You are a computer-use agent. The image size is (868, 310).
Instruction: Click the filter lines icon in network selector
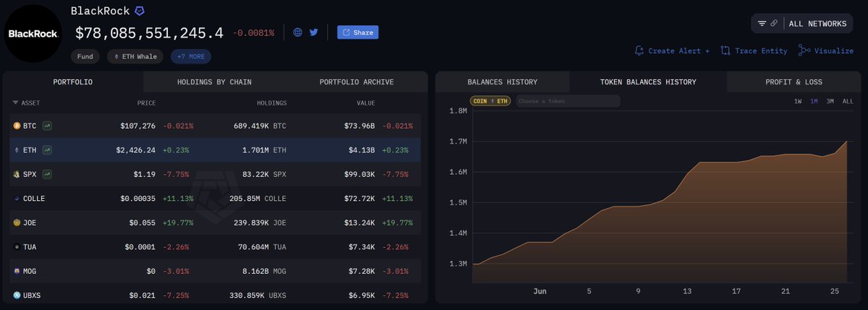tap(762, 24)
